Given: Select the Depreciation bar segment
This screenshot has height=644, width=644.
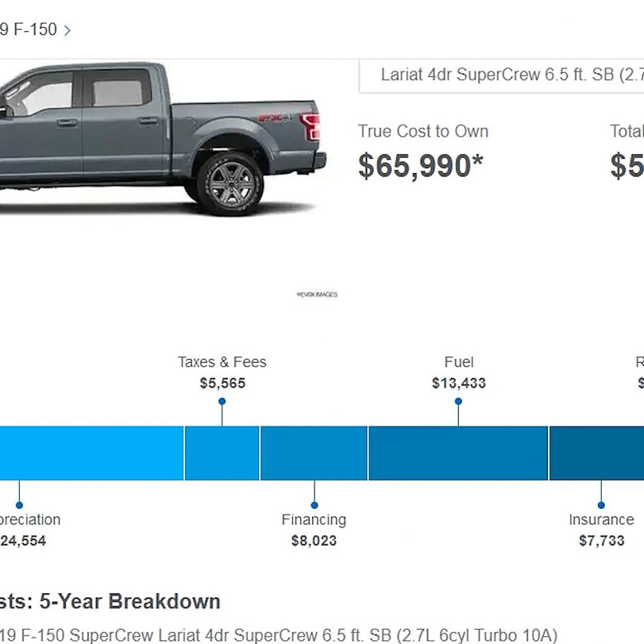Looking at the screenshot, I should click(x=92, y=453).
